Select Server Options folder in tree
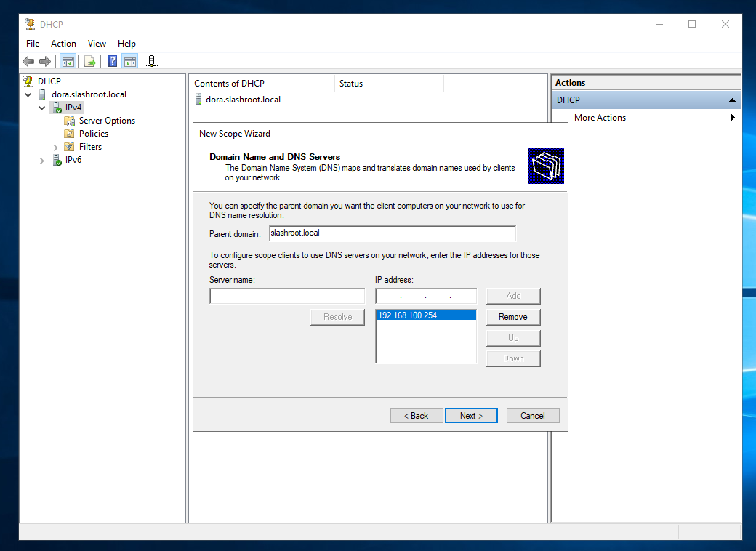 106,121
